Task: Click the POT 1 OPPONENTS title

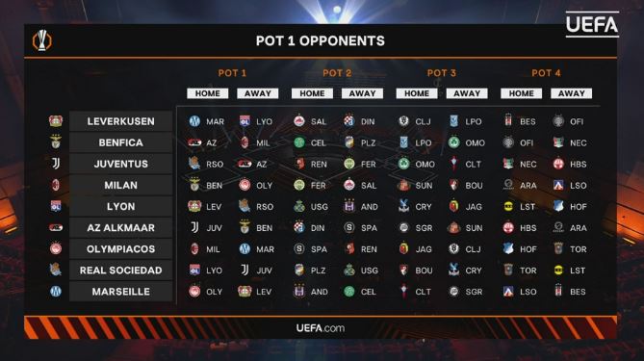Action: tap(321, 40)
